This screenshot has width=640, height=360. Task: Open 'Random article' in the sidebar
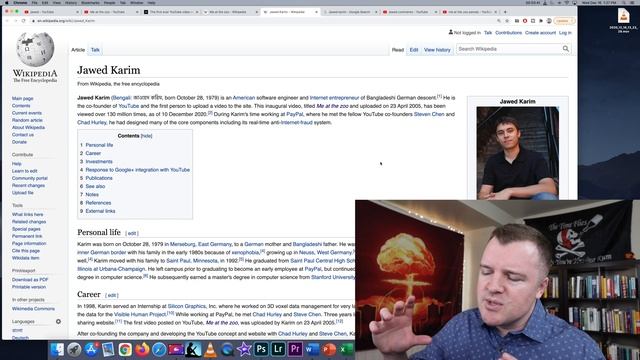[27, 120]
